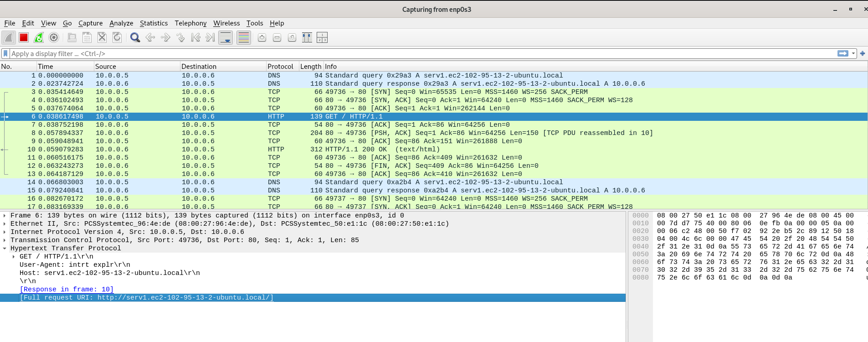Screen dimensions: 868x342
Task: Click inside the display filter field
Action: coord(410,54)
